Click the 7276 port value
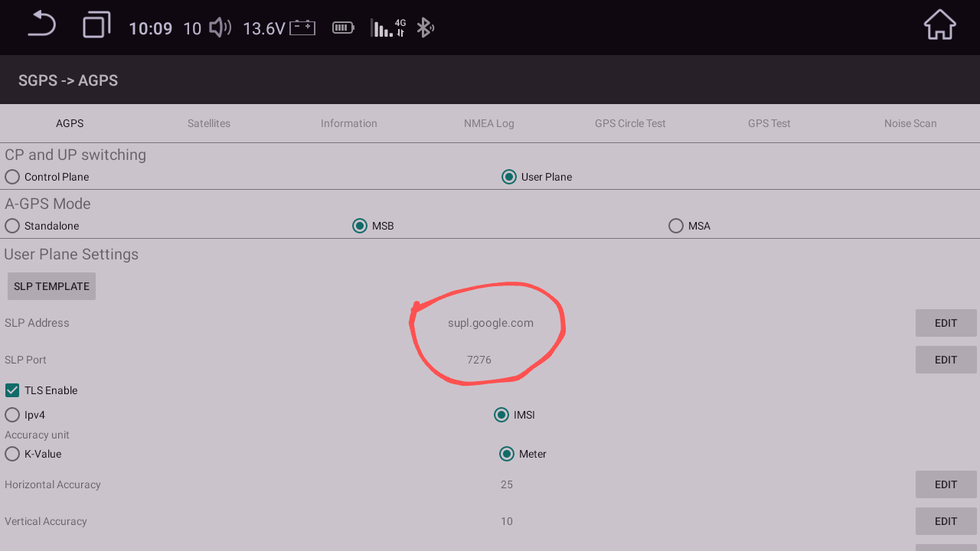The height and width of the screenshot is (551, 980). pyautogui.click(x=479, y=360)
